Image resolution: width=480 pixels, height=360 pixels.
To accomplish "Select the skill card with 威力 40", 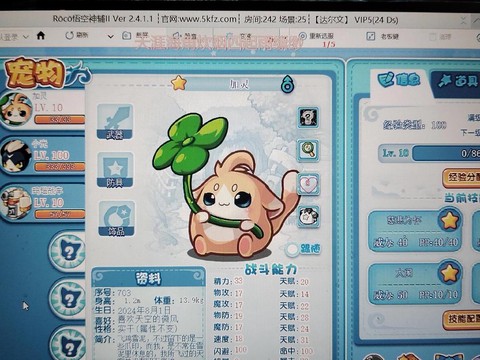I will pos(415,231).
